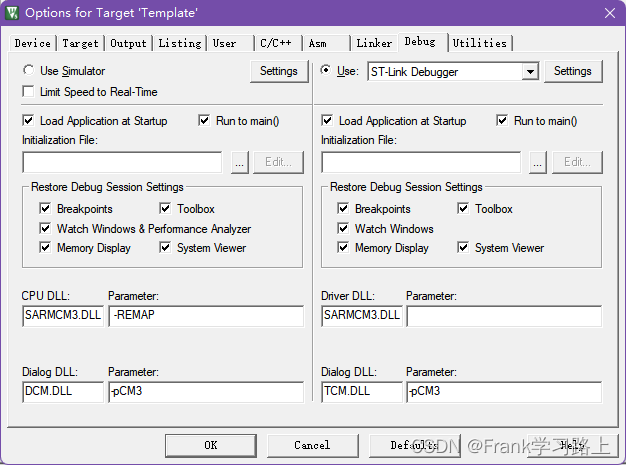Click the Driver DLL field SARMCM3.DLL
Screen dimensions: 626x465
pyautogui.click(x=362, y=316)
